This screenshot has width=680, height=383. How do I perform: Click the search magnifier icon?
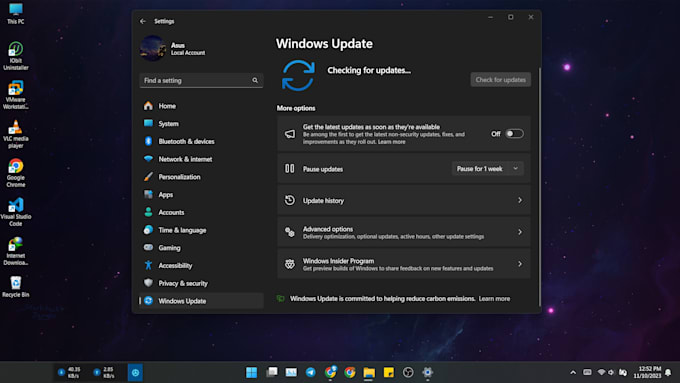tap(255, 80)
